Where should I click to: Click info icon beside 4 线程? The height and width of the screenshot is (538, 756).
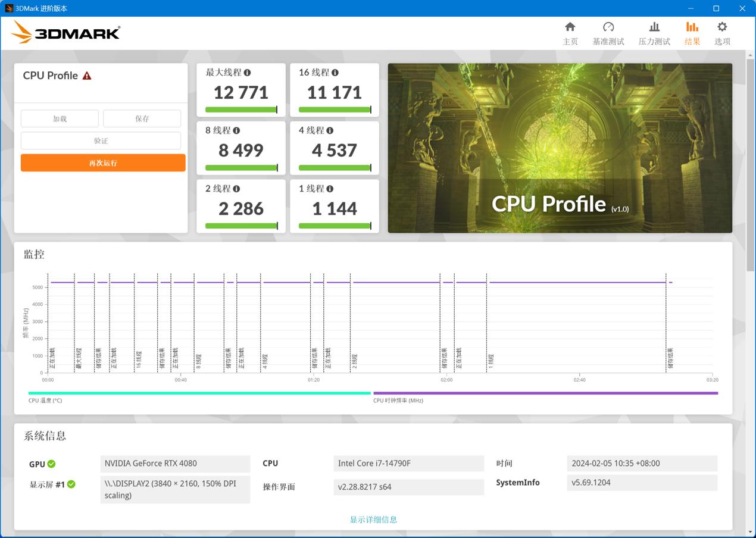tap(330, 130)
